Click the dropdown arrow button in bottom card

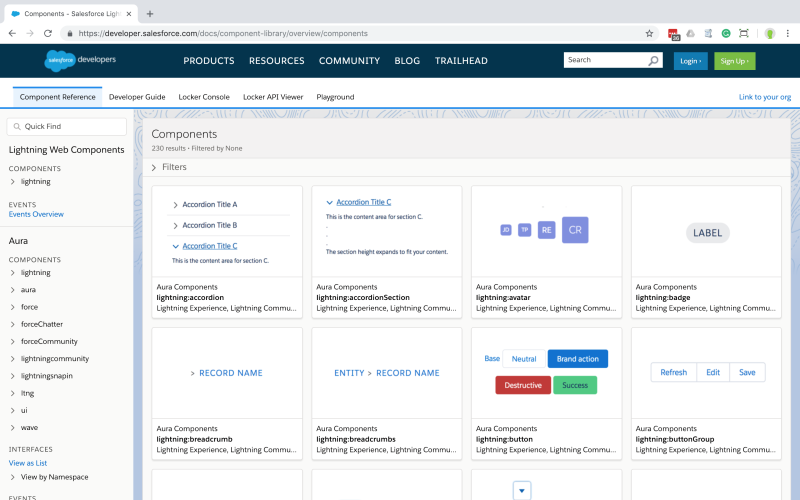click(521, 491)
